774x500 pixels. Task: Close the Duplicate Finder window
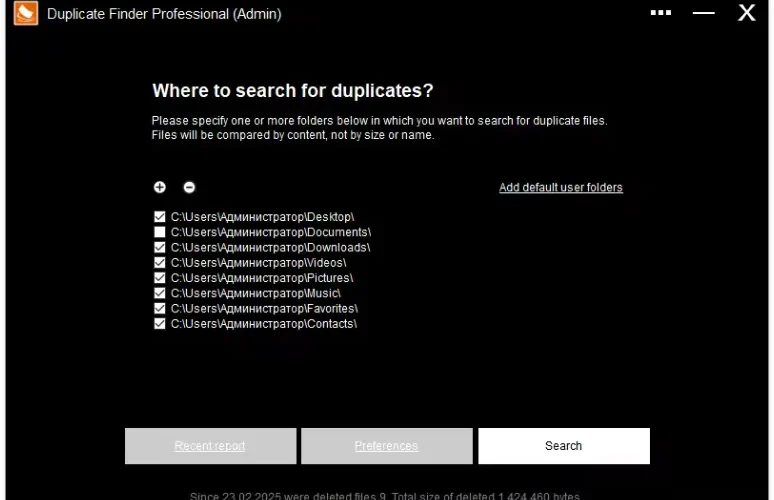(746, 13)
